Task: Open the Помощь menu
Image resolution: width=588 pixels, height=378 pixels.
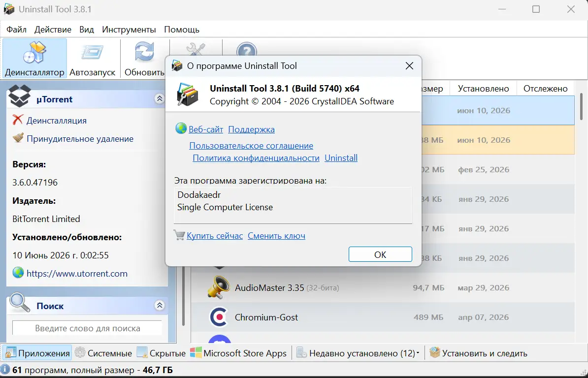Action: (182, 30)
